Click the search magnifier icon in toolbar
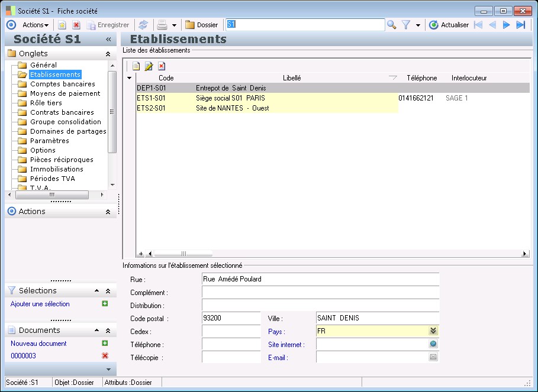Screen dimensions: 538x392 point(391,25)
